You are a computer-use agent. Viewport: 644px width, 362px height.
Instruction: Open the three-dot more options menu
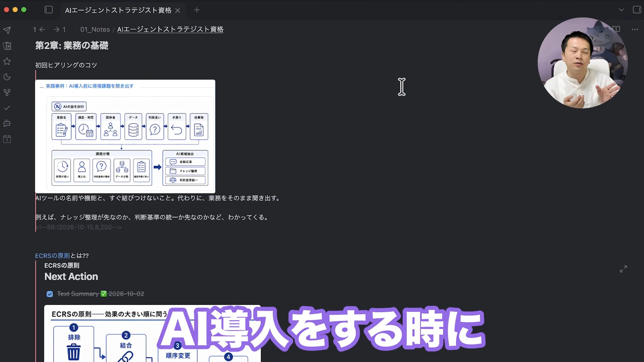click(635, 29)
